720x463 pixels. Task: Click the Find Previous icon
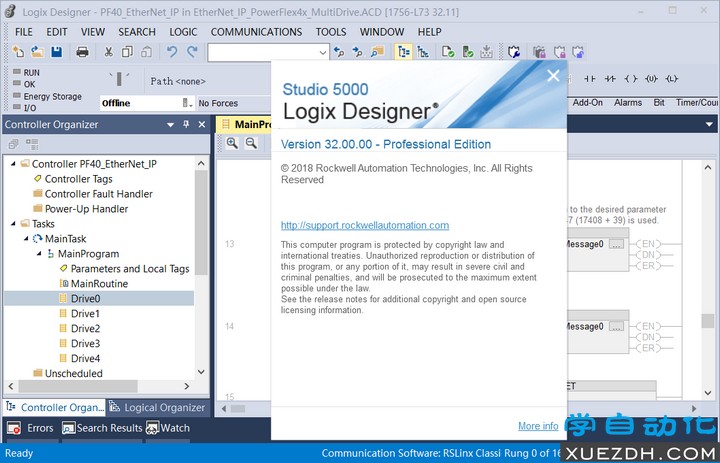click(x=339, y=52)
